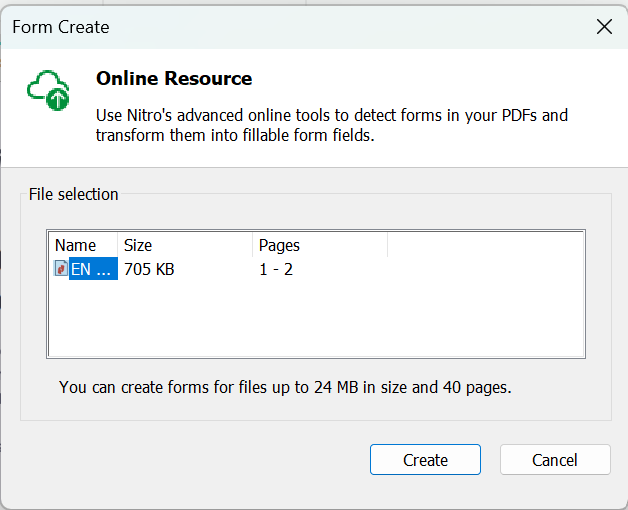Screen dimensions: 628x510
Task: Click the cloud upload Online Resource icon
Action: click(48, 90)
